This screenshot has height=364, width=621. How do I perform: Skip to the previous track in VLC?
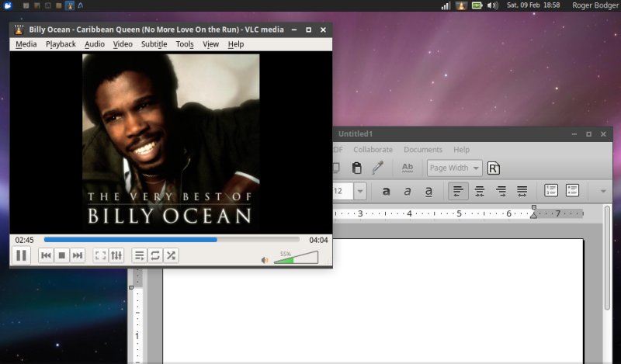pos(47,255)
